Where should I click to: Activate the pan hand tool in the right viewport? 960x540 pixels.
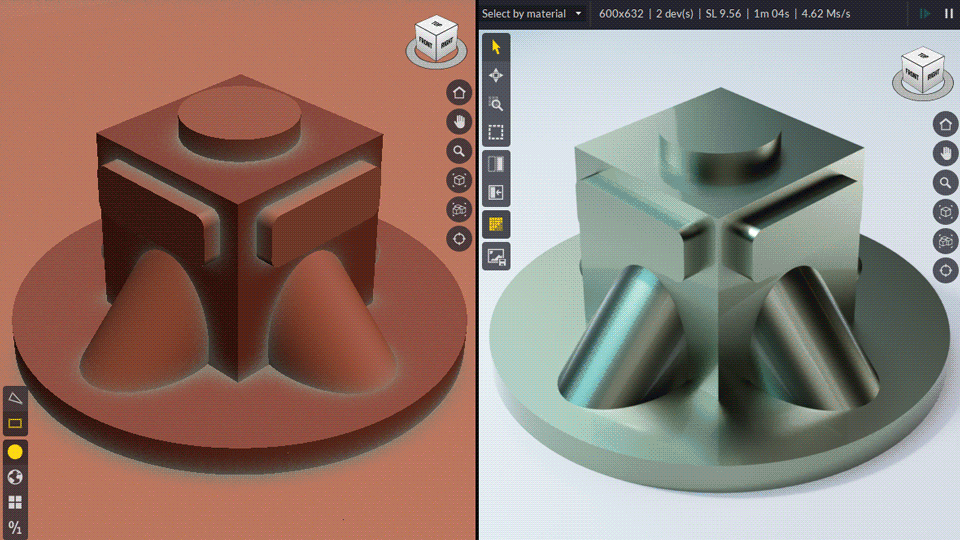(945, 153)
